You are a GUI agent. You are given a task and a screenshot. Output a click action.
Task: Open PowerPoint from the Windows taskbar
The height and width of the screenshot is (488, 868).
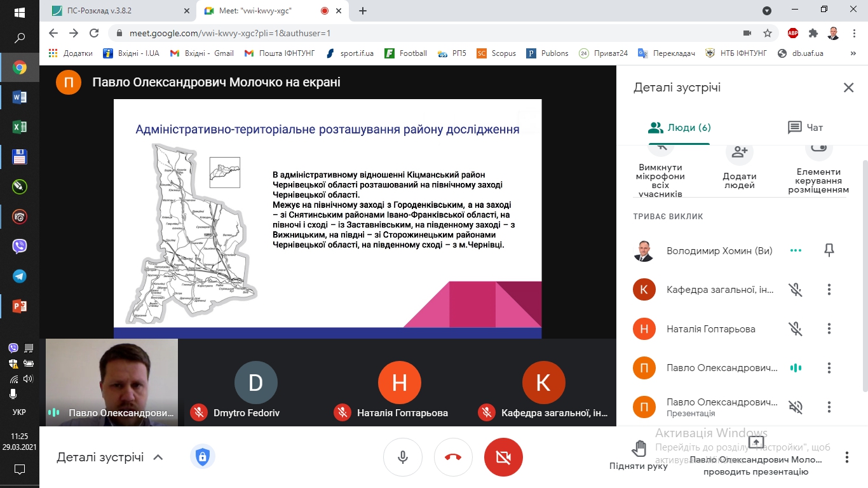(19, 306)
